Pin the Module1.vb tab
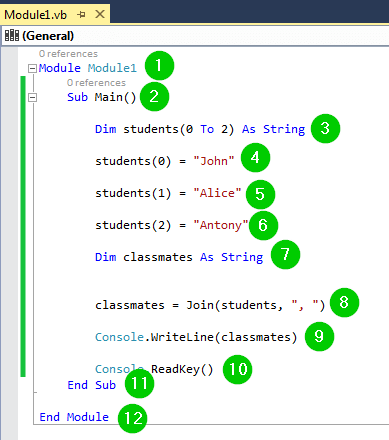Screen dimensions: 389x440 pyautogui.click(x=81, y=15)
